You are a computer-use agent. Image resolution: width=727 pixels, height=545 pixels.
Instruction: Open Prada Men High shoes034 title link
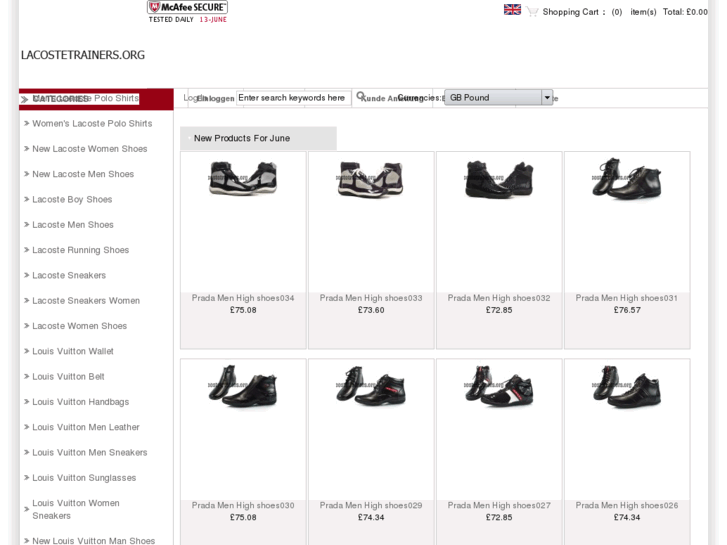pyautogui.click(x=243, y=298)
